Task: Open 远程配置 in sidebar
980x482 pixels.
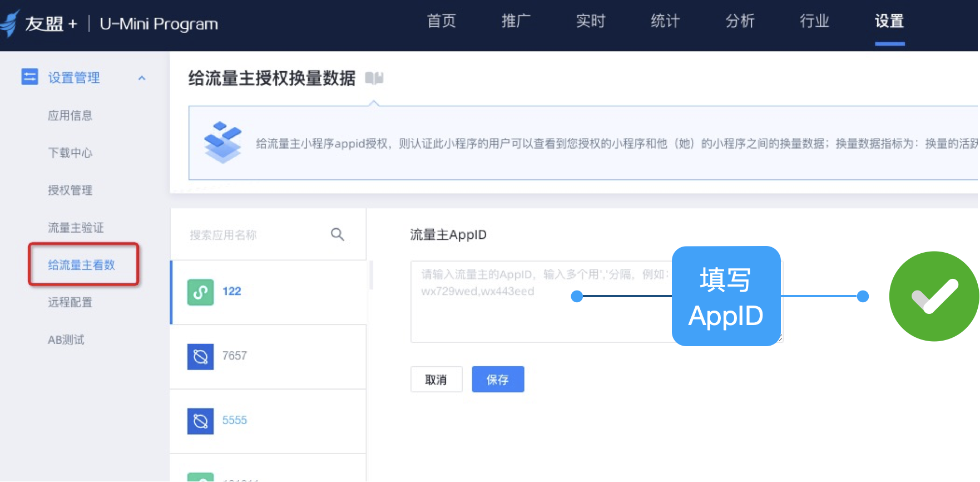Action: [x=70, y=302]
